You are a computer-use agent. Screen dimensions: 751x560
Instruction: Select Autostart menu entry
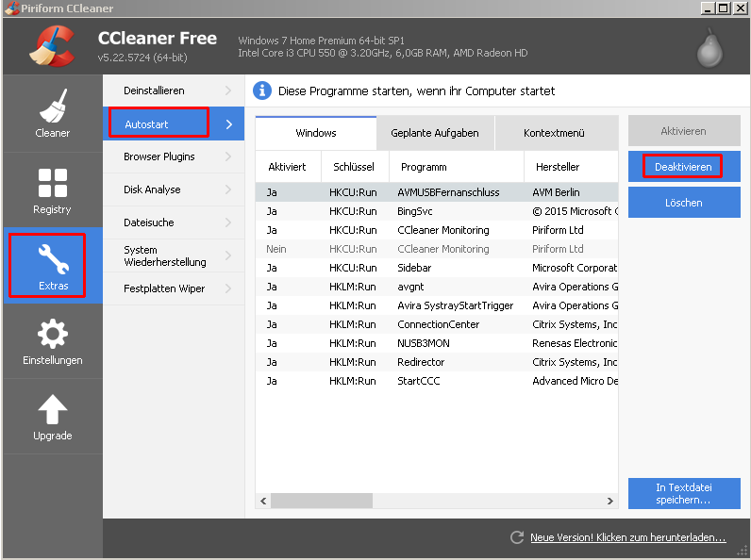tap(174, 124)
